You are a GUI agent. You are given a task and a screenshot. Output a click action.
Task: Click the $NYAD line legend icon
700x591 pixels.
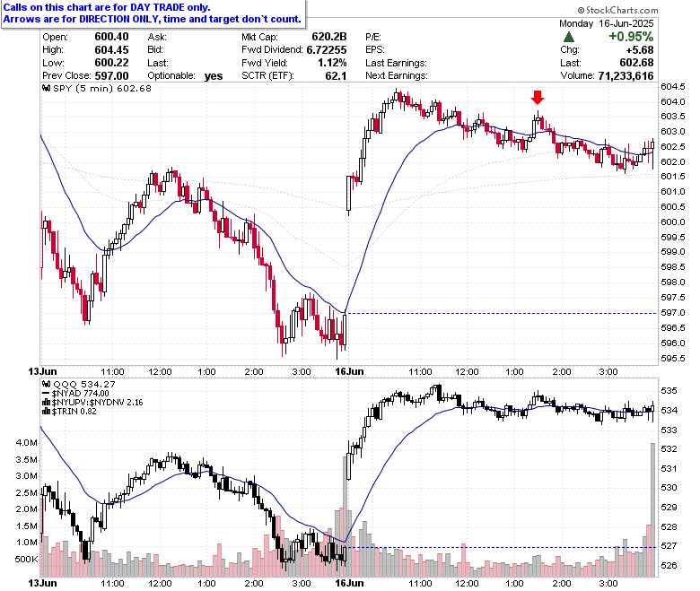coord(47,394)
